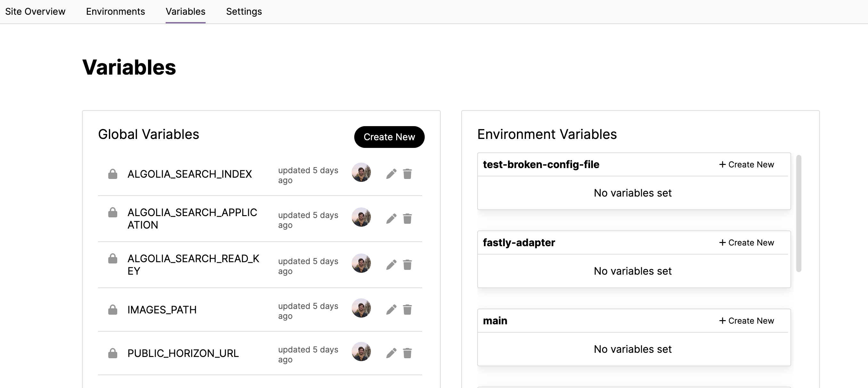
Task: Click the ALGOLIA_SEARCH_READ_KEY variable name
Action: 193,265
